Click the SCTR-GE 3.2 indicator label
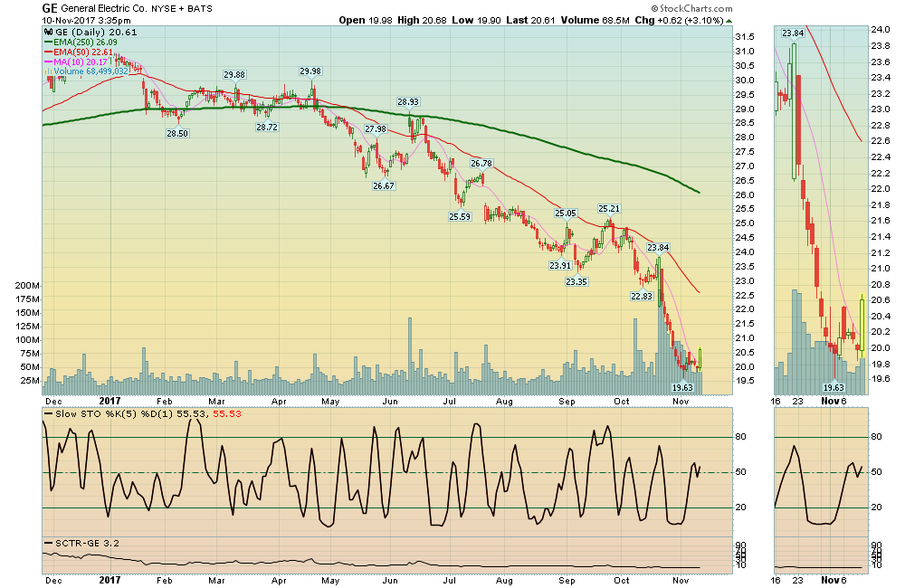 (x=82, y=543)
